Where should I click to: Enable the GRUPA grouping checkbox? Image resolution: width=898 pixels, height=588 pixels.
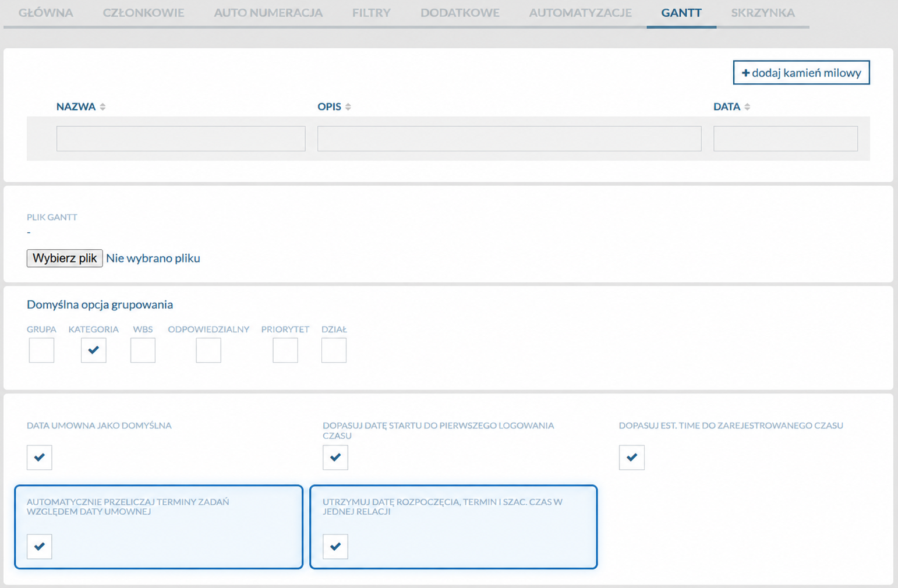pos(41,350)
